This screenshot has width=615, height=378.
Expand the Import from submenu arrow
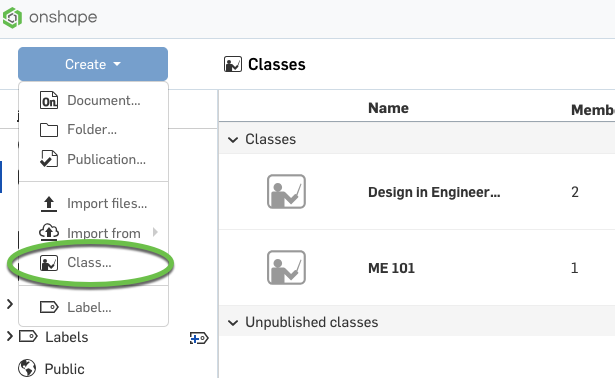155,232
